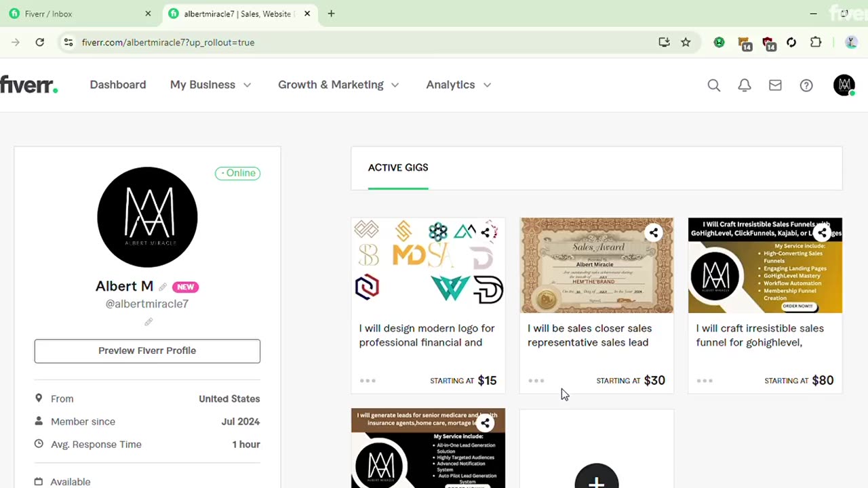Click the address bar URL field
Screen dimensions: 868x488
[366, 42]
